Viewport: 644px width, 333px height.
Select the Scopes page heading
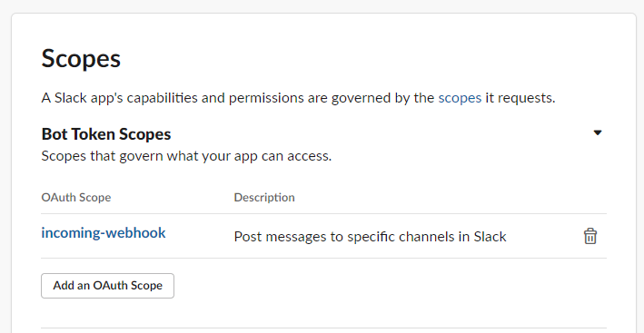(x=81, y=58)
